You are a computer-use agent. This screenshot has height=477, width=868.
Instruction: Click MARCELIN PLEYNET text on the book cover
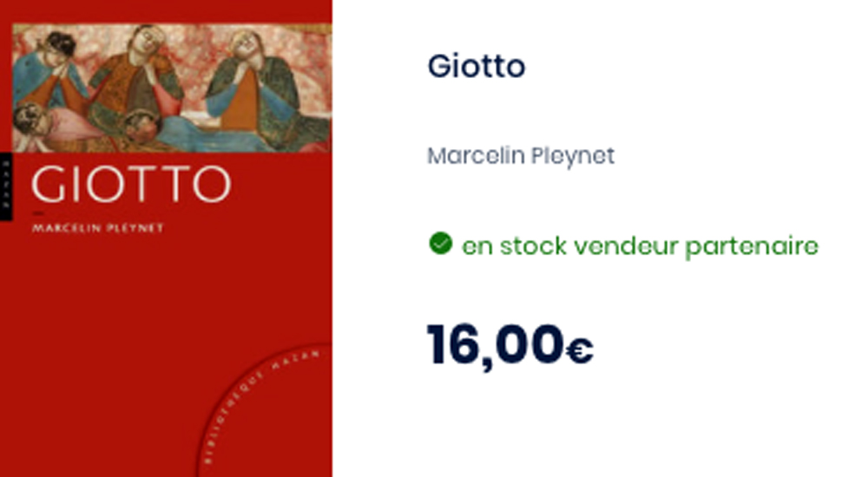(97, 229)
